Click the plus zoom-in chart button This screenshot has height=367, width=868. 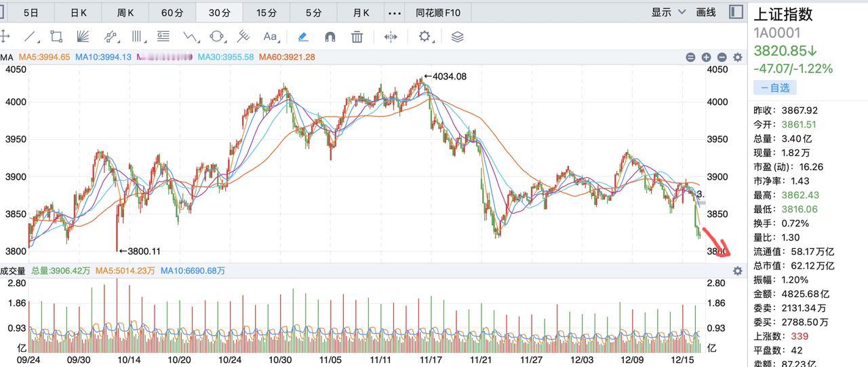(x=706, y=58)
